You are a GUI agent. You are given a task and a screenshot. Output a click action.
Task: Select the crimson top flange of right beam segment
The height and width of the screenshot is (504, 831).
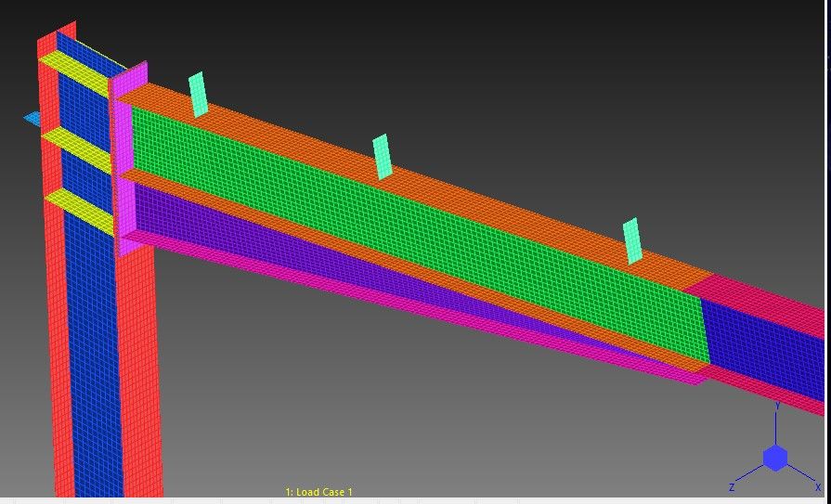click(763, 302)
